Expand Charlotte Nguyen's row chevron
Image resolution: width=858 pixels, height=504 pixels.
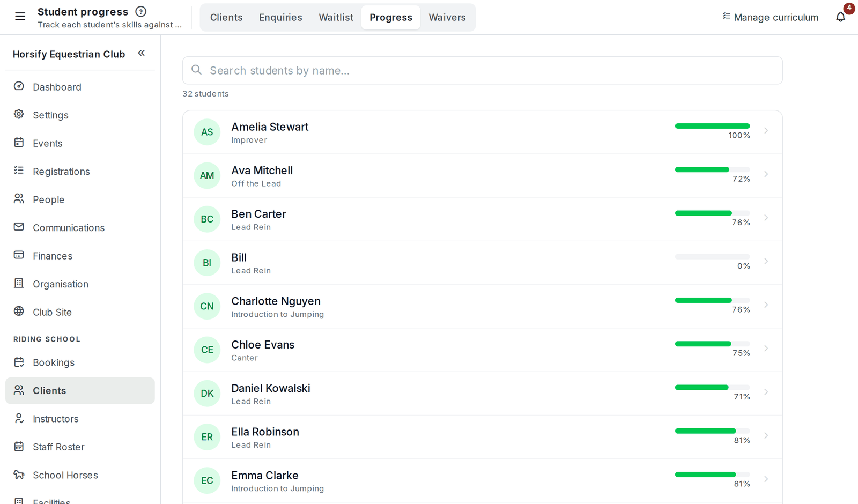766,305
